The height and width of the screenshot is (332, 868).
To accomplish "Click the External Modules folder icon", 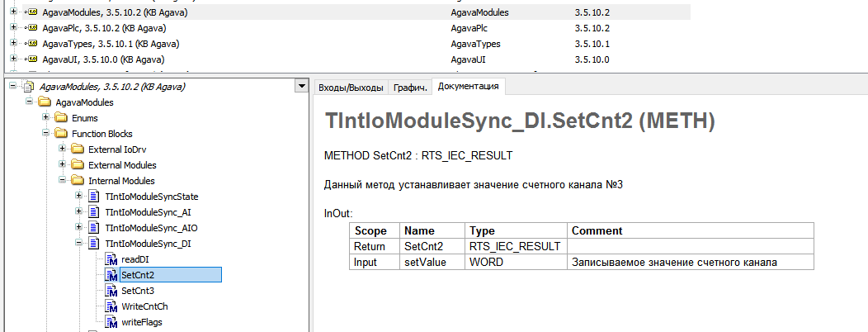I will point(78,165).
